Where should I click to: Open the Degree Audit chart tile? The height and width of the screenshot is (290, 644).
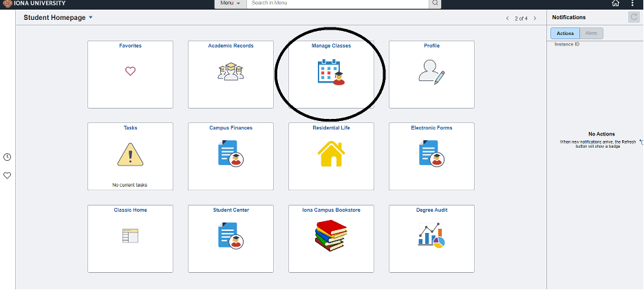pyautogui.click(x=431, y=237)
